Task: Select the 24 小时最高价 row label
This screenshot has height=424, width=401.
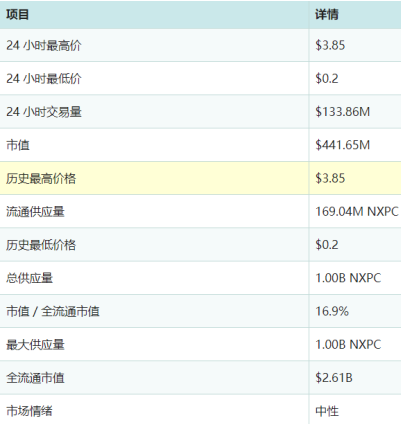Action: 44,45
